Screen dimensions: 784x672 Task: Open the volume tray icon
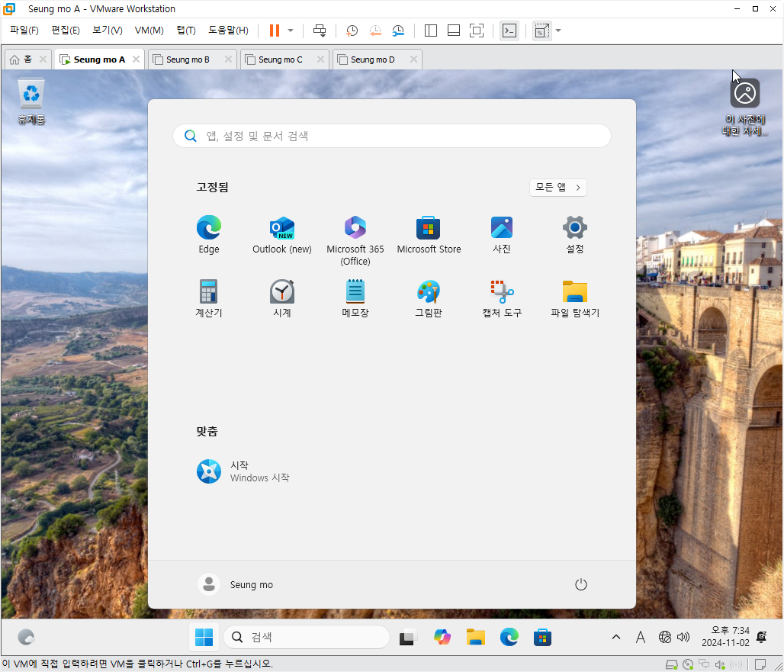coord(683,637)
